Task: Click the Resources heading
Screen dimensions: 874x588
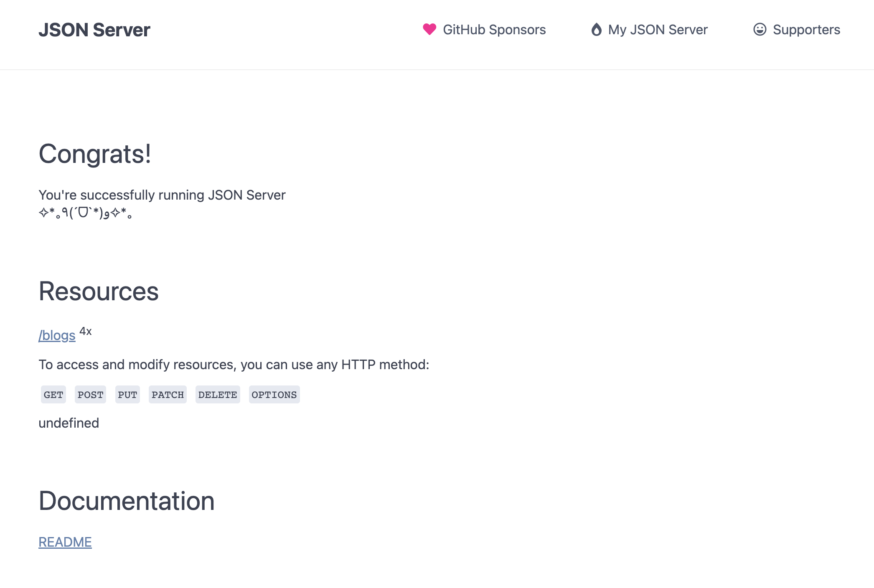Action: (x=99, y=291)
